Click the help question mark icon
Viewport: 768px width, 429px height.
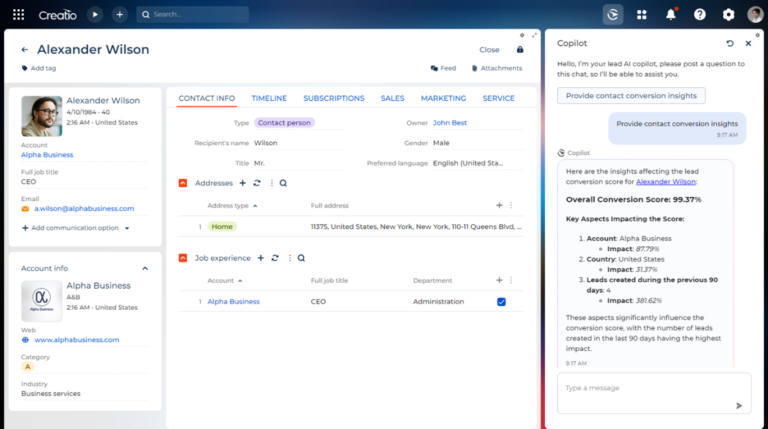click(x=699, y=15)
